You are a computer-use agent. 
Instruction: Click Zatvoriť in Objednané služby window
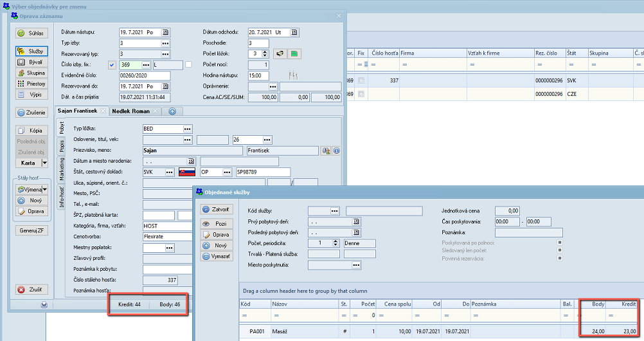tap(215, 210)
